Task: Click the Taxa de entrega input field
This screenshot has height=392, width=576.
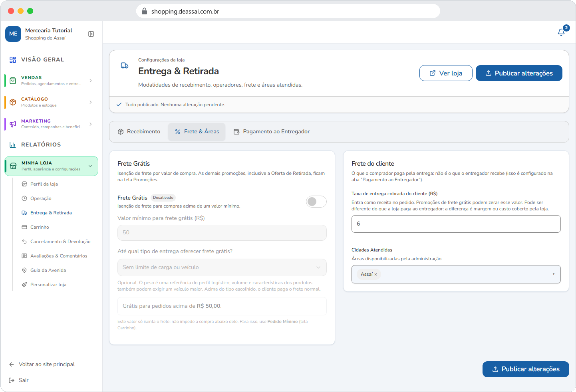Action: 456,224
